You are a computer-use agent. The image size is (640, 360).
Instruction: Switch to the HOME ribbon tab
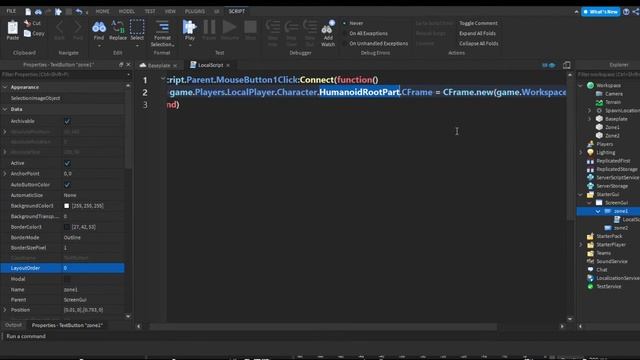pyautogui.click(x=102, y=11)
